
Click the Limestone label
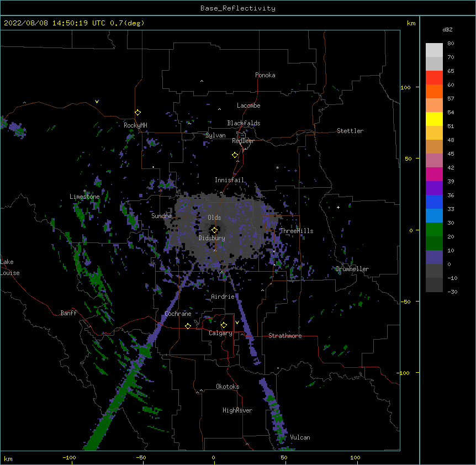point(84,197)
